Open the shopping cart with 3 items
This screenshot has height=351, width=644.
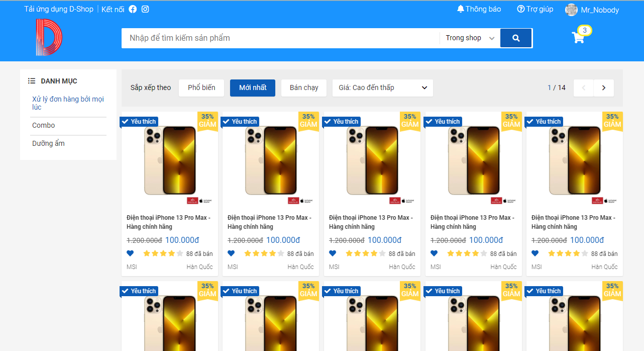tap(578, 38)
